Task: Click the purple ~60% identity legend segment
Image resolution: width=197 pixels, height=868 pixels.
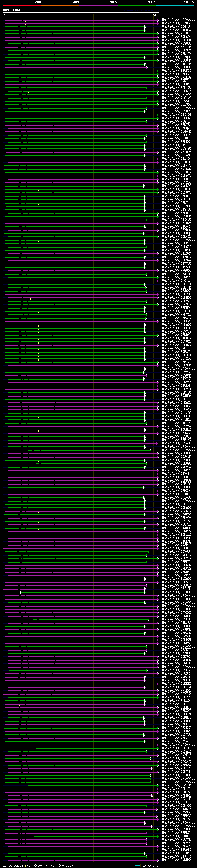Action: [98, 6]
